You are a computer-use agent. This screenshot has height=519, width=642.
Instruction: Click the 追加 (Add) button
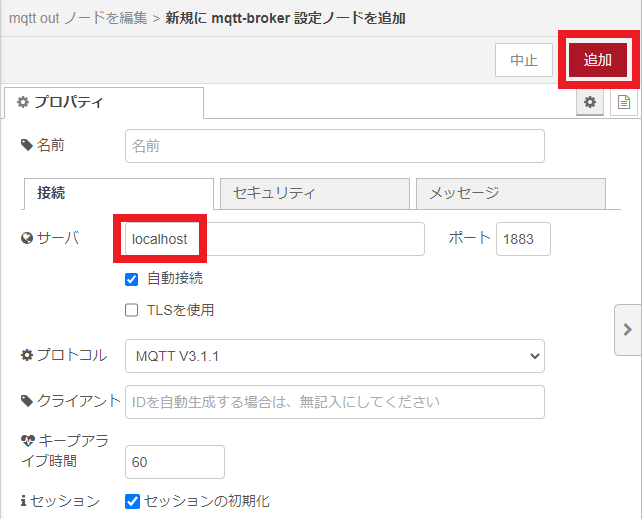point(597,60)
